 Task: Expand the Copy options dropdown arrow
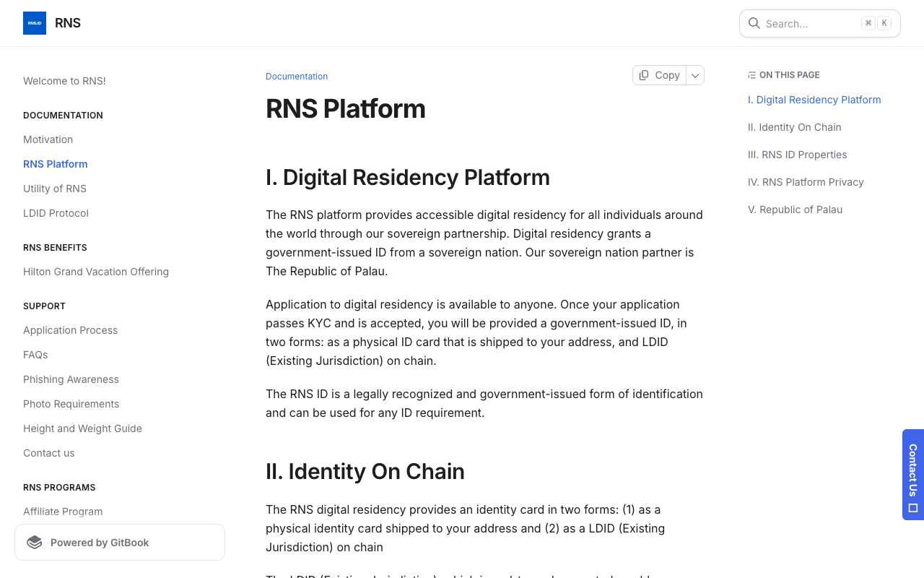(x=695, y=75)
